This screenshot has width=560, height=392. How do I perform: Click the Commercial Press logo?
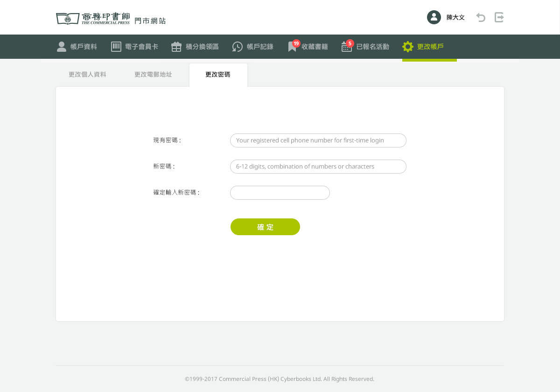click(x=93, y=18)
